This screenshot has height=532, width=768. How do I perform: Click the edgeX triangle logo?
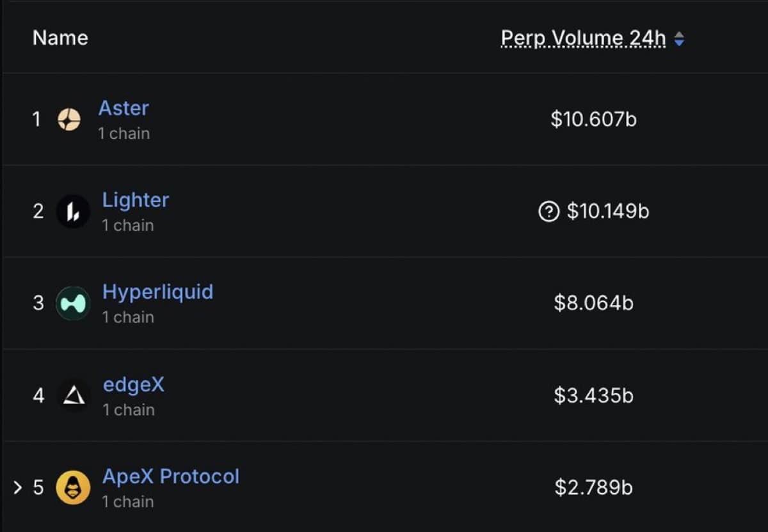73,395
